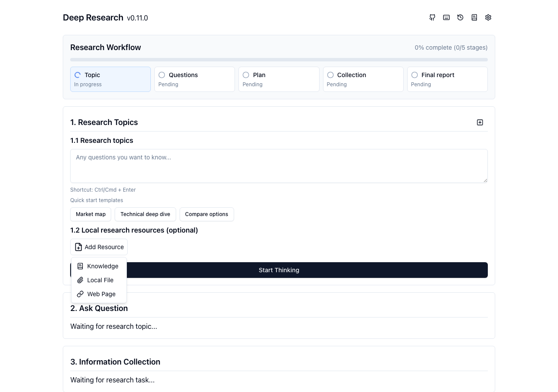
Task: Click the 0% complete (0/5 stages) text
Action: click(451, 47)
